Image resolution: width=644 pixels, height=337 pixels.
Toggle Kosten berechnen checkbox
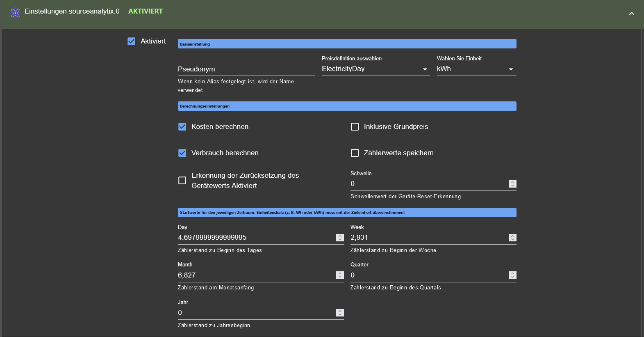[182, 127]
